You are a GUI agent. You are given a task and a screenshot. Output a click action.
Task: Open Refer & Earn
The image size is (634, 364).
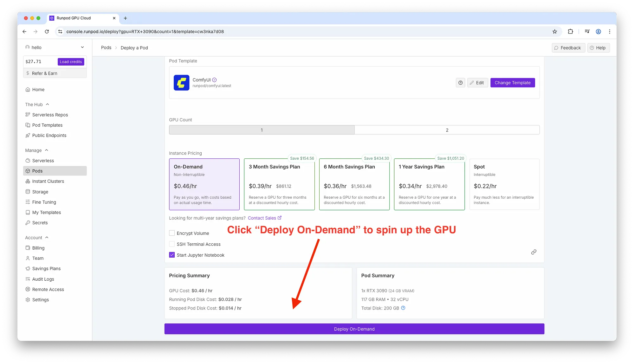[55, 73]
